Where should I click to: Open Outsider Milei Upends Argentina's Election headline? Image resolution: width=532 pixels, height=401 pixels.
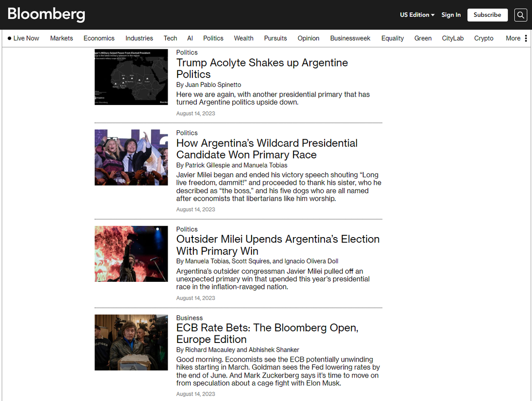278,245
